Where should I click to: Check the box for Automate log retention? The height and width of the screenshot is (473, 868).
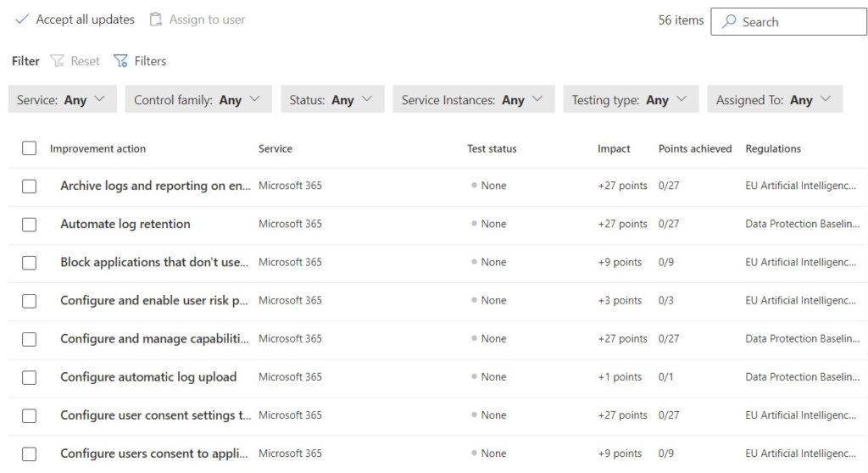point(30,225)
